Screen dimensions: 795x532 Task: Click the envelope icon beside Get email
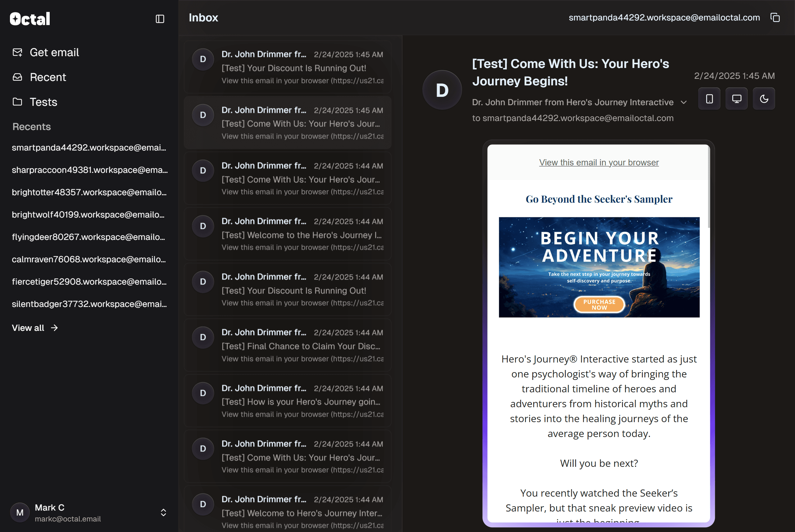click(x=17, y=52)
